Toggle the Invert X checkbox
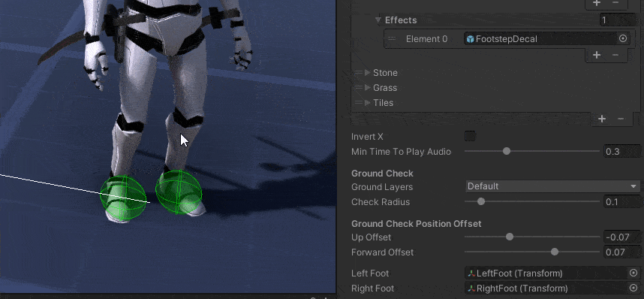 point(470,136)
